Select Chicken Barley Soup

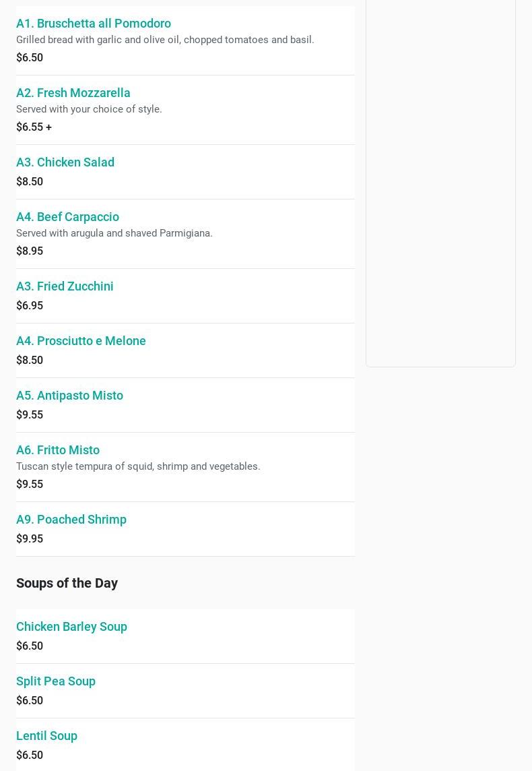[71, 627]
